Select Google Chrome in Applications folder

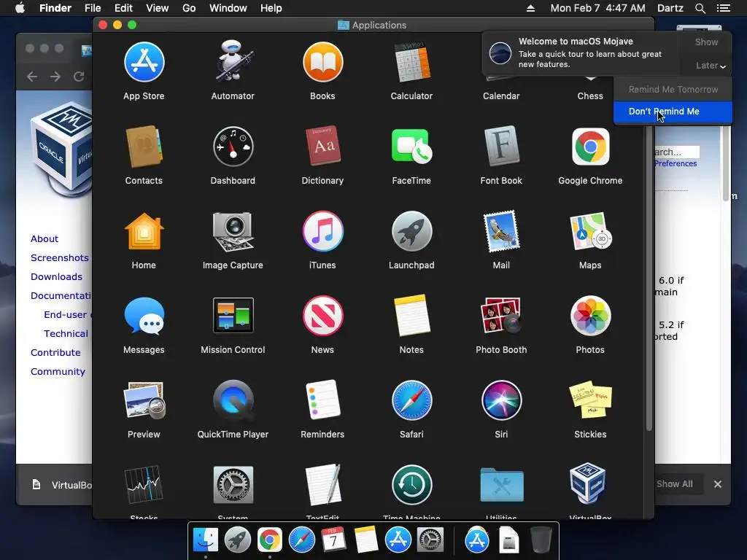pyautogui.click(x=590, y=147)
